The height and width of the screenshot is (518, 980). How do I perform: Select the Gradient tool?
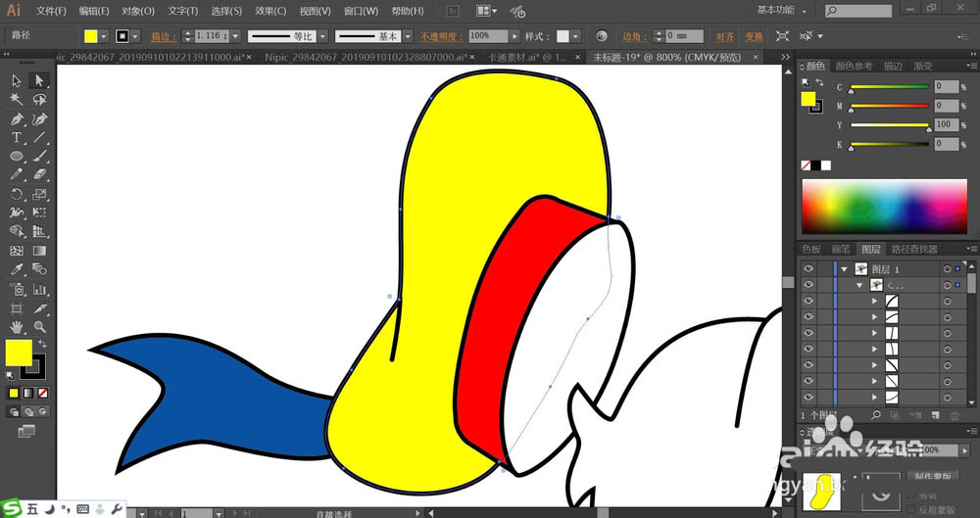pyautogui.click(x=39, y=251)
